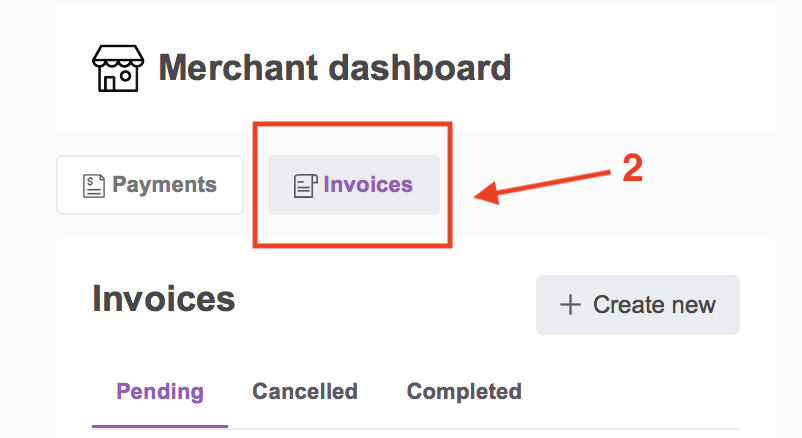Image resolution: width=802 pixels, height=438 pixels.
Task: Switch to the Invoices section
Action: 354,185
